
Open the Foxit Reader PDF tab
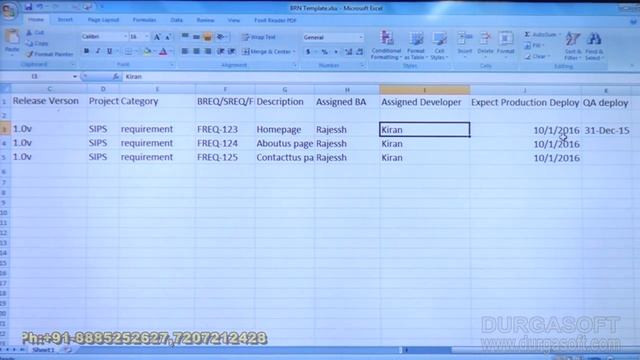click(x=275, y=20)
